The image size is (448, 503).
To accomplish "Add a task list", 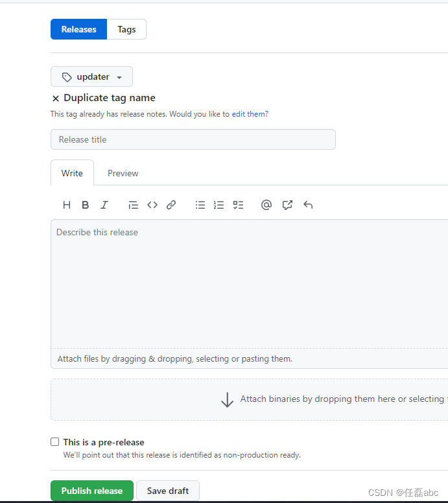I will pyautogui.click(x=238, y=205).
